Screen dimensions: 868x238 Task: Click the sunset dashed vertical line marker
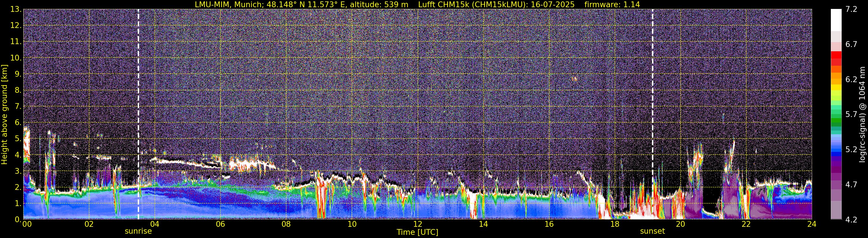coord(652,114)
